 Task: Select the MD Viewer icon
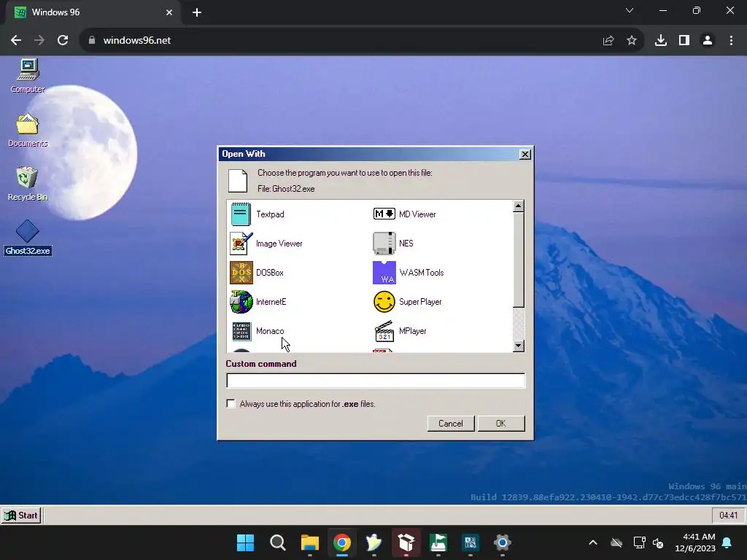pyautogui.click(x=384, y=214)
